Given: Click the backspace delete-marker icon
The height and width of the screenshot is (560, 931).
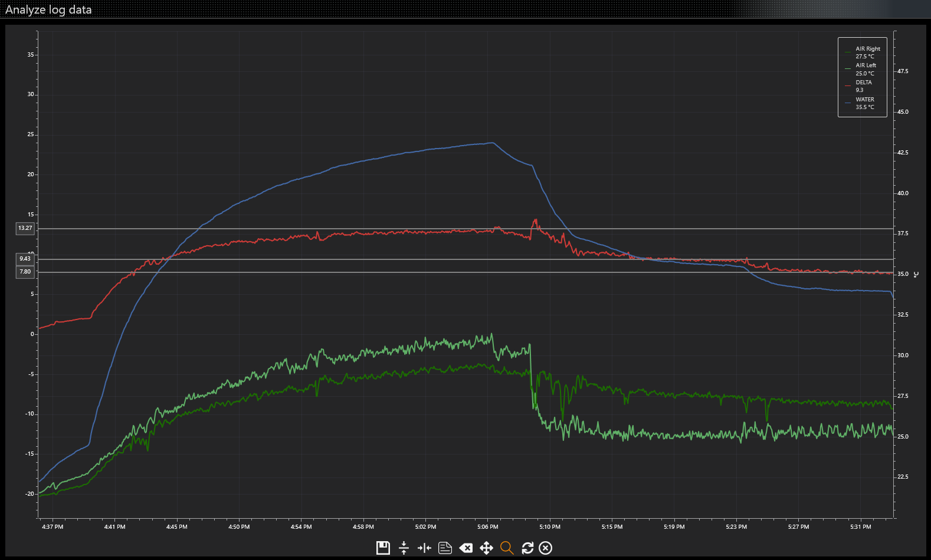Looking at the screenshot, I should (465, 548).
